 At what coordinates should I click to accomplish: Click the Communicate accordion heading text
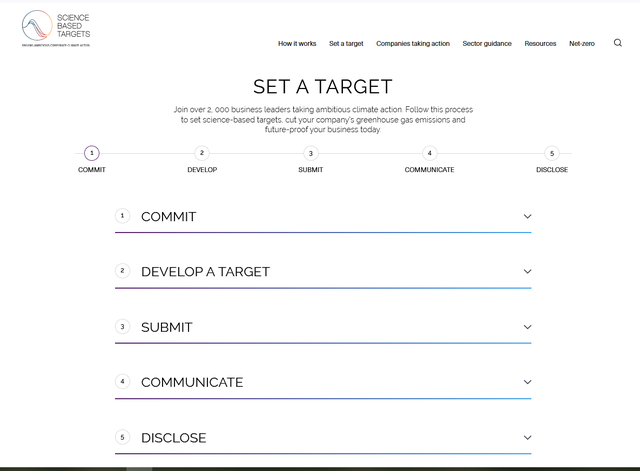pos(192,382)
